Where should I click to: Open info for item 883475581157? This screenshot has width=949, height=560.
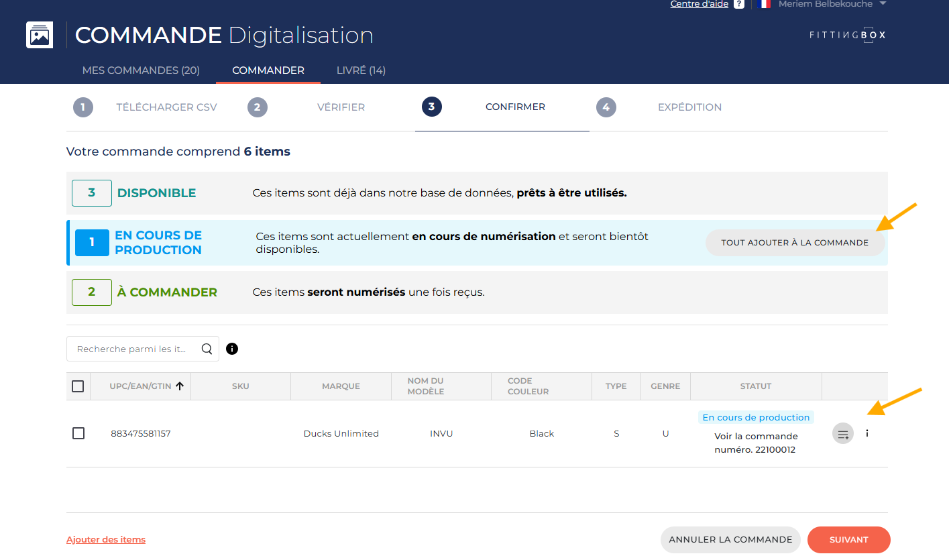(x=867, y=434)
